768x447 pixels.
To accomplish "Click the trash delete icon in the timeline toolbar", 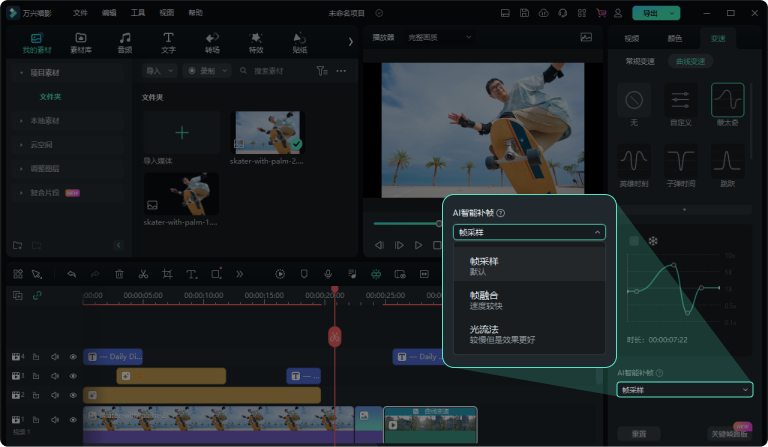I will (x=119, y=274).
